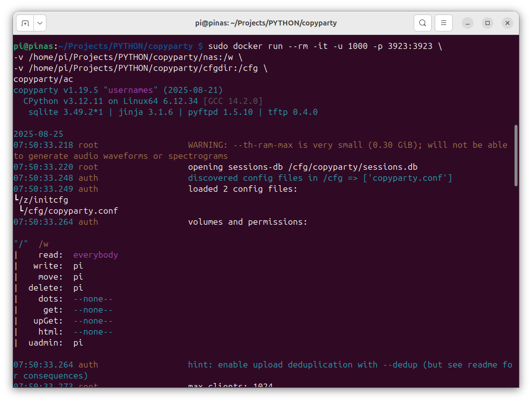Click the pi@pinas shell prompt

[x=105, y=46]
